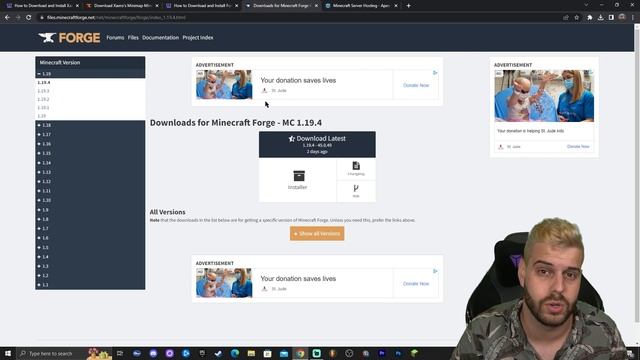Expand the 1.8 version group
640x360 pixels.
click(43, 219)
